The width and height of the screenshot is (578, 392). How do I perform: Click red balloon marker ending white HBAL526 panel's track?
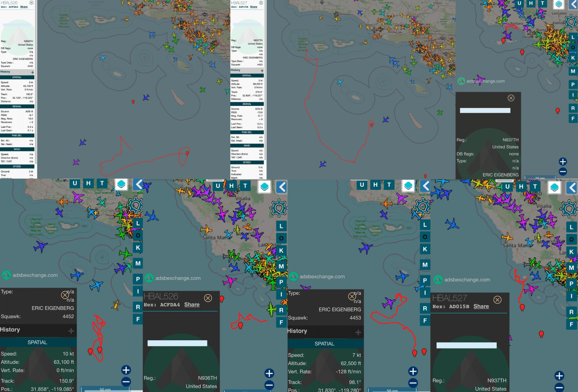[x=187, y=153]
